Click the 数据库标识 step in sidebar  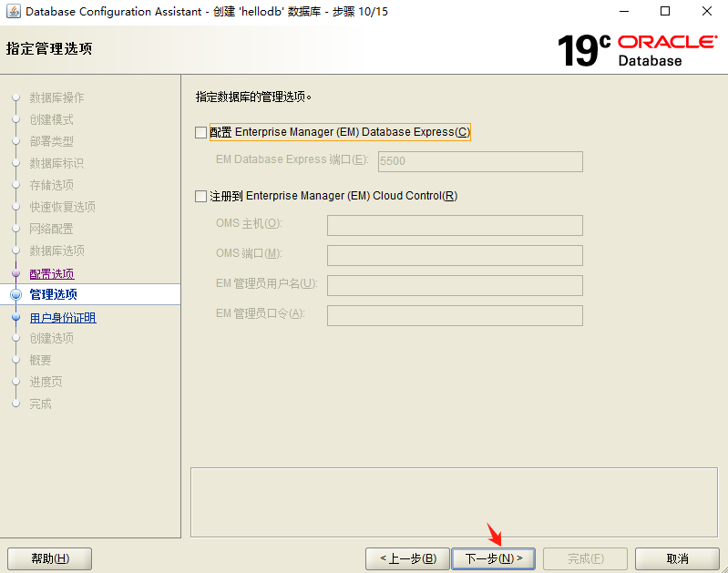point(56,163)
